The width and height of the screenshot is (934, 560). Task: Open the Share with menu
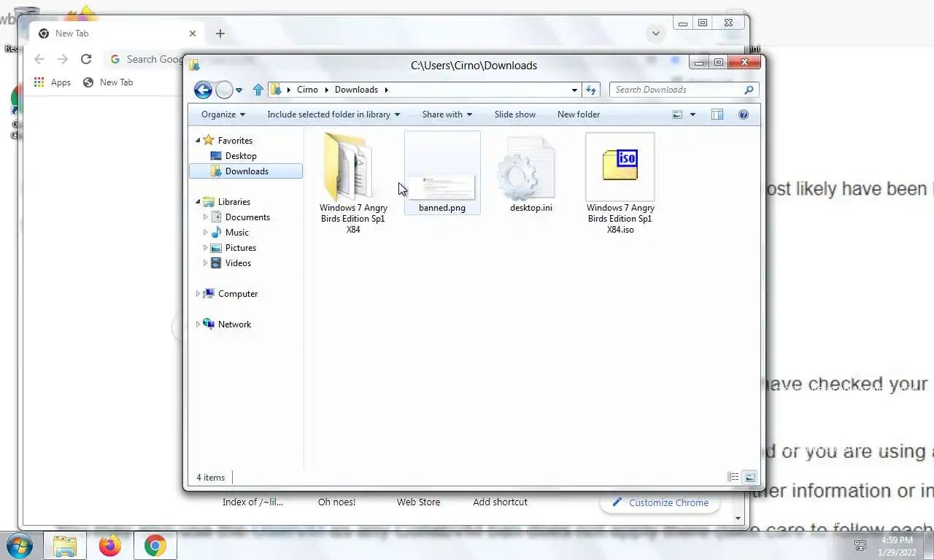tap(447, 114)
